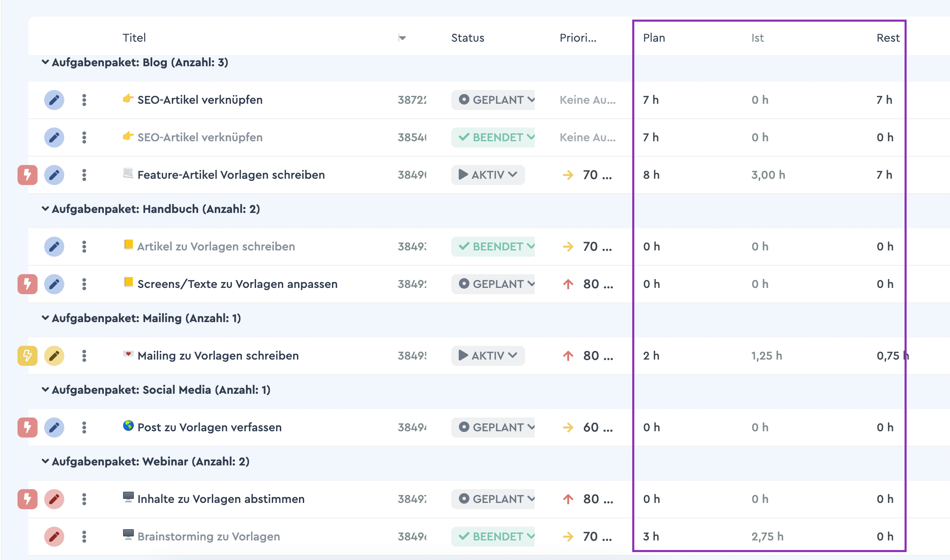Click red edit pencil for Inhalte zu Vorlagen abstimmen

click(54, 499)
